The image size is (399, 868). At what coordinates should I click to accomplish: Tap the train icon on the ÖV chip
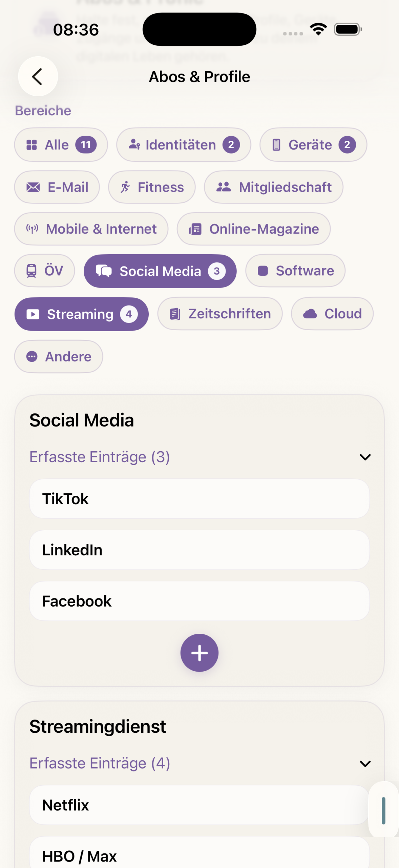[x=31, y=271]
